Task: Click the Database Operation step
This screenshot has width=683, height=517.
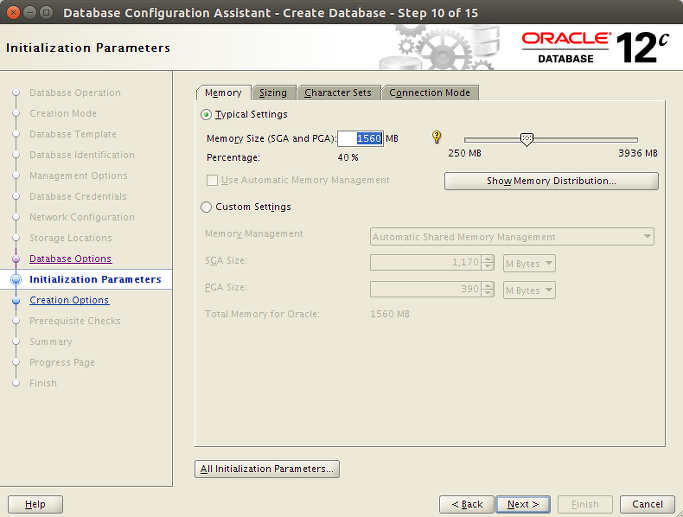Action: [75, 93]
